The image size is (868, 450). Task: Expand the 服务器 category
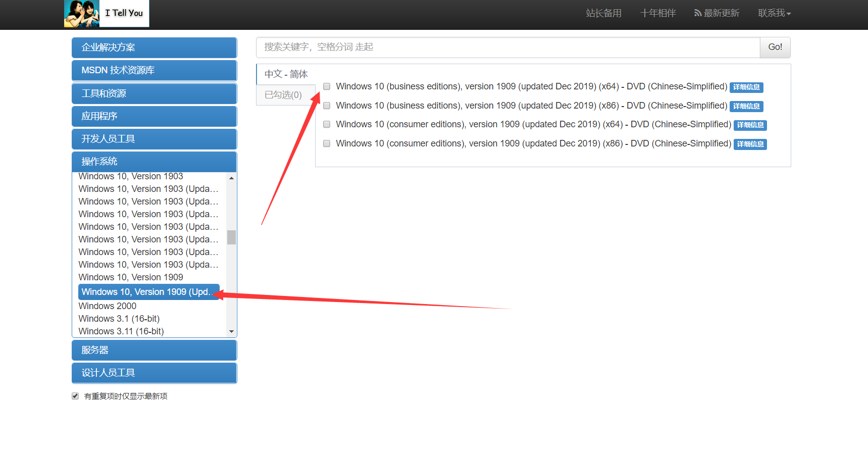(x=154, y=350)
